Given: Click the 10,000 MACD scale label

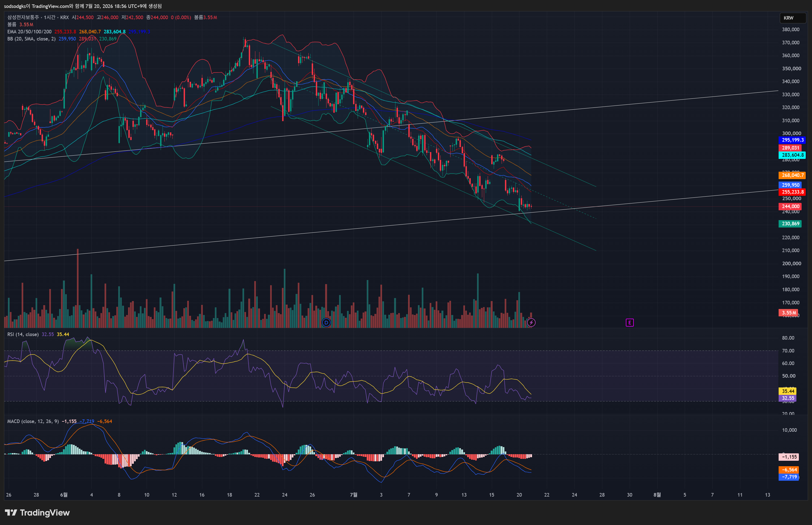Looking at the screenshot, I should (x=790, y=430).
